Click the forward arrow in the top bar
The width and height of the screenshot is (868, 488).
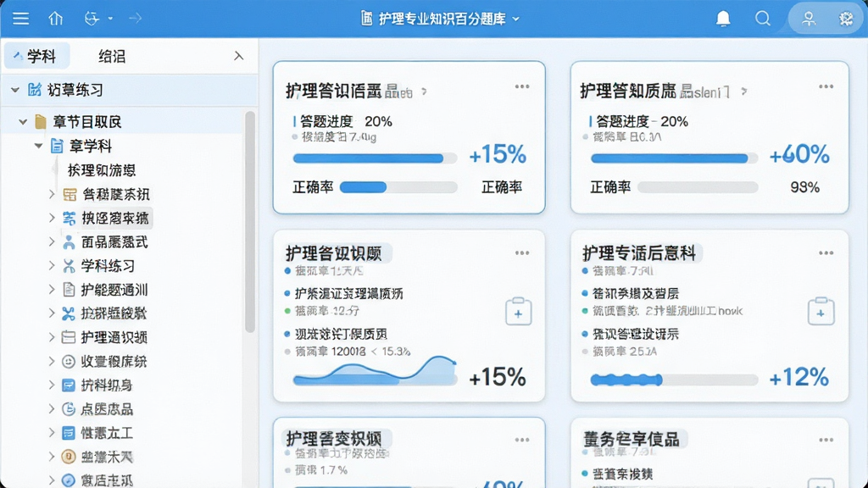135,19
